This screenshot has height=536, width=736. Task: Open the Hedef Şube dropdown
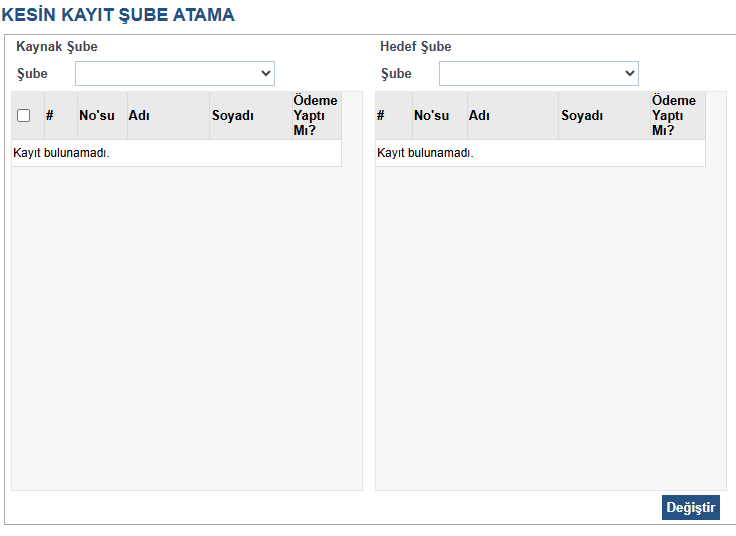click(x=538, y=73)
